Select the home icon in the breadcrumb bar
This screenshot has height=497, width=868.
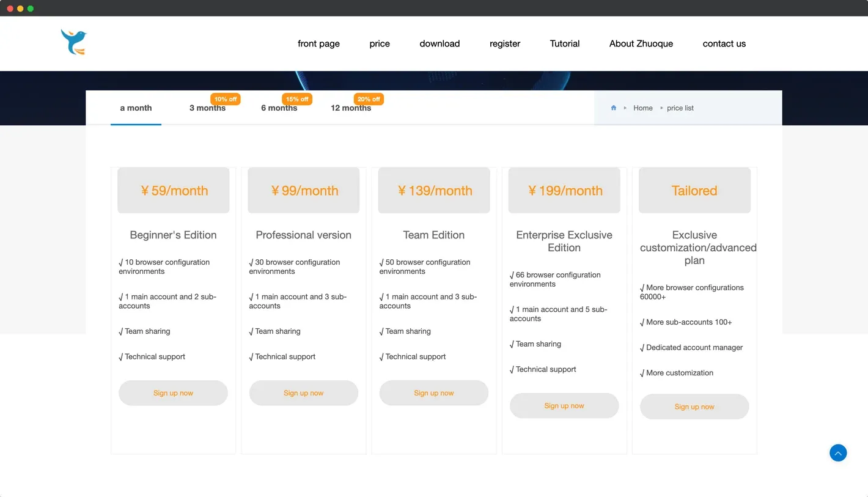613,108
